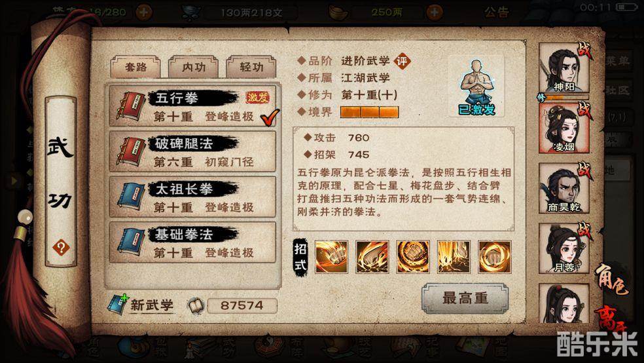Open the 套路 tab
This screenshot has width=644, height=363.
135,67
